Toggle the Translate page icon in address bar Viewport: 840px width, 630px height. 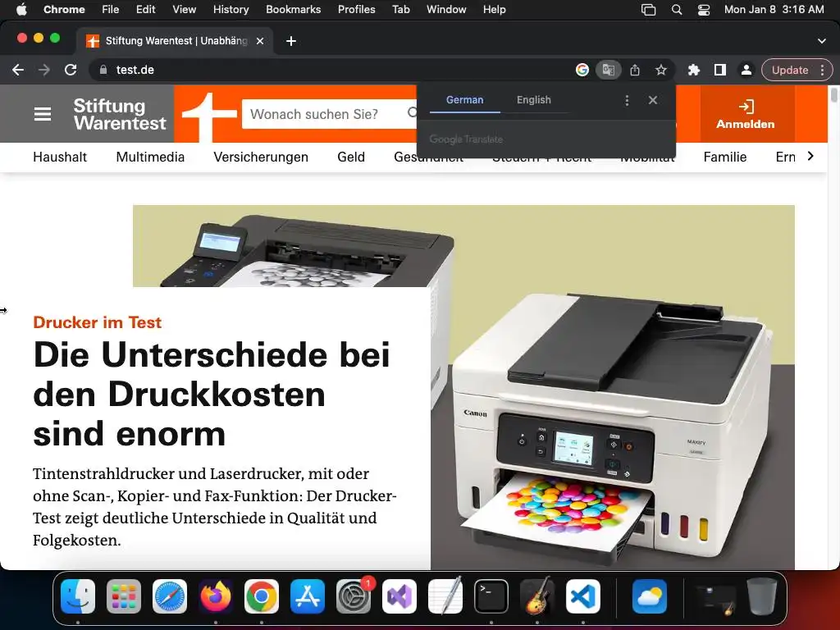tap(608, 70)
